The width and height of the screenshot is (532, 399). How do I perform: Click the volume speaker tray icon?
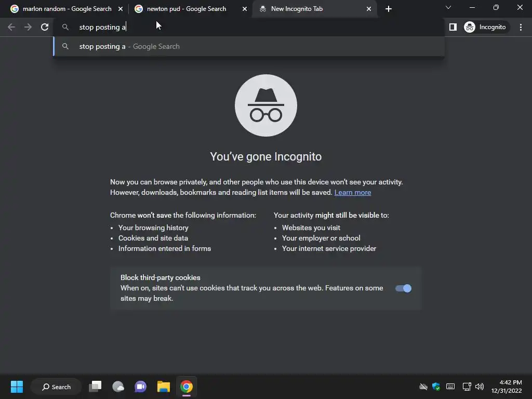click(x=479, y=387)
